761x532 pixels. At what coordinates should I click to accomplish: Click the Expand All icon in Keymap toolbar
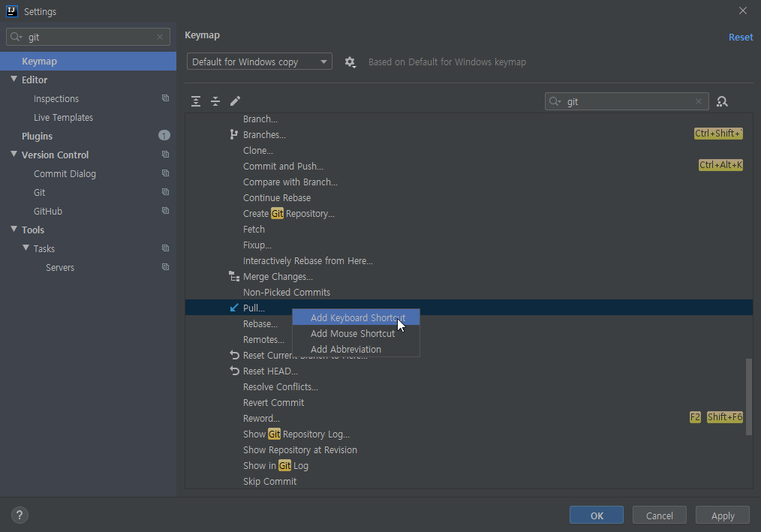196,101
